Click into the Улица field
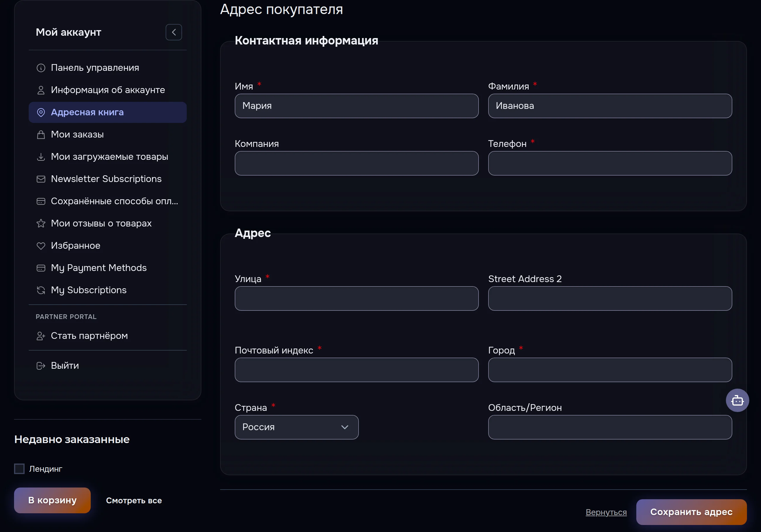The image size is (761, 532). [356, 299]
